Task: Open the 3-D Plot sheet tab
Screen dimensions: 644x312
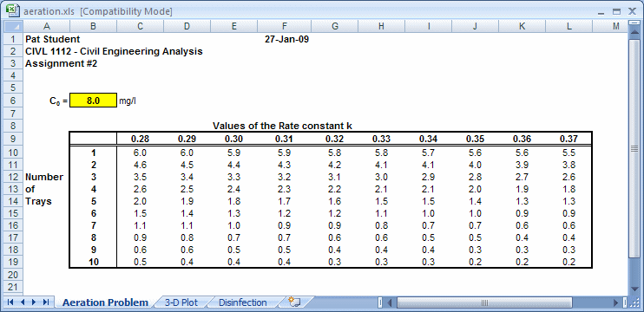Action: [181, 302]
